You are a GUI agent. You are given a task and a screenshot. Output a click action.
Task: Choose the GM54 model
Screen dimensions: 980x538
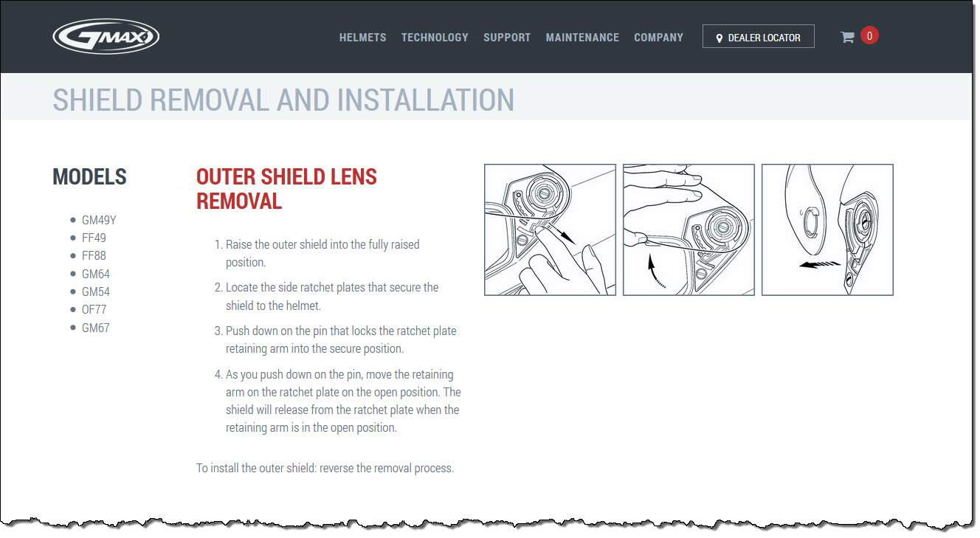click(96, 292)
